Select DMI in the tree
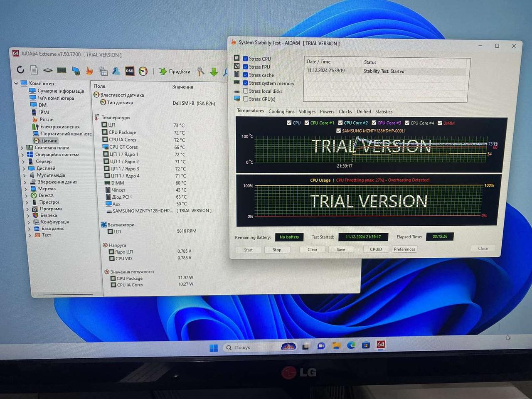 click(43, 105)
